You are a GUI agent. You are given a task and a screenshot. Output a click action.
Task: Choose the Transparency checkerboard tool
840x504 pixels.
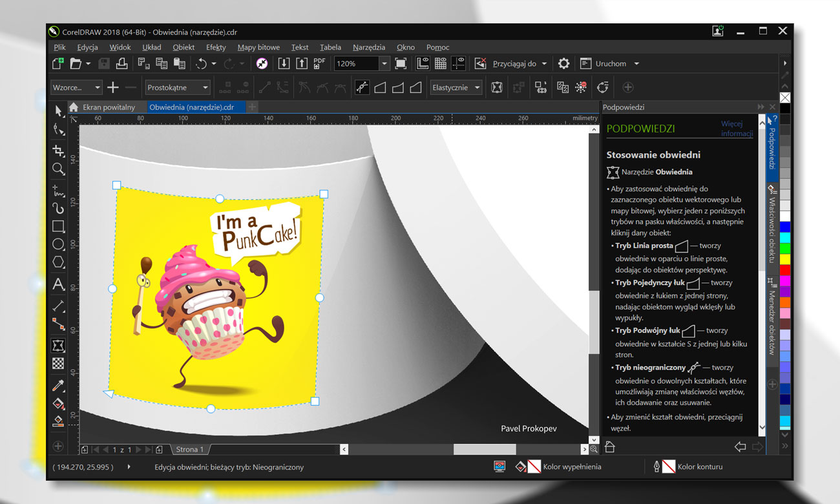coord(59,364)
